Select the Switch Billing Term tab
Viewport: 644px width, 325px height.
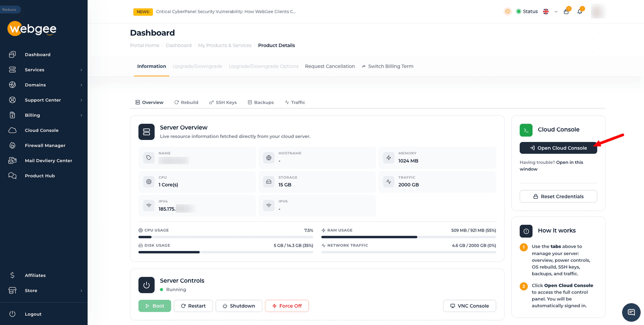[387, 66]
